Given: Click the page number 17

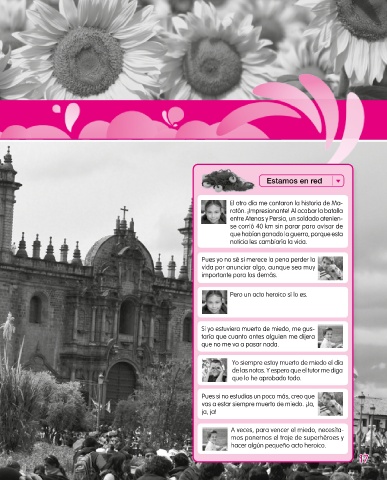Looking at the screenshot, I should pos(363,459).
